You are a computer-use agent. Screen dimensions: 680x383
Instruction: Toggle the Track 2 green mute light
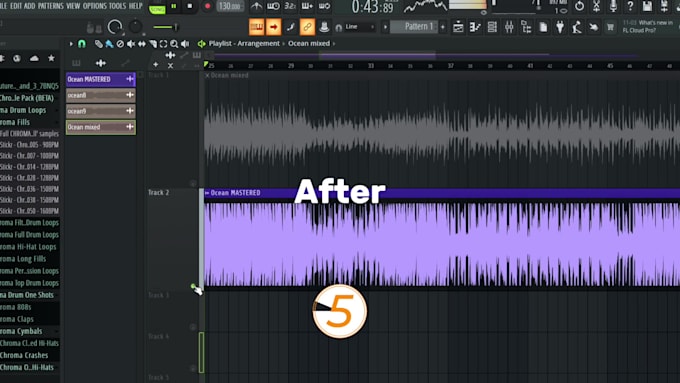pos(193,286)
